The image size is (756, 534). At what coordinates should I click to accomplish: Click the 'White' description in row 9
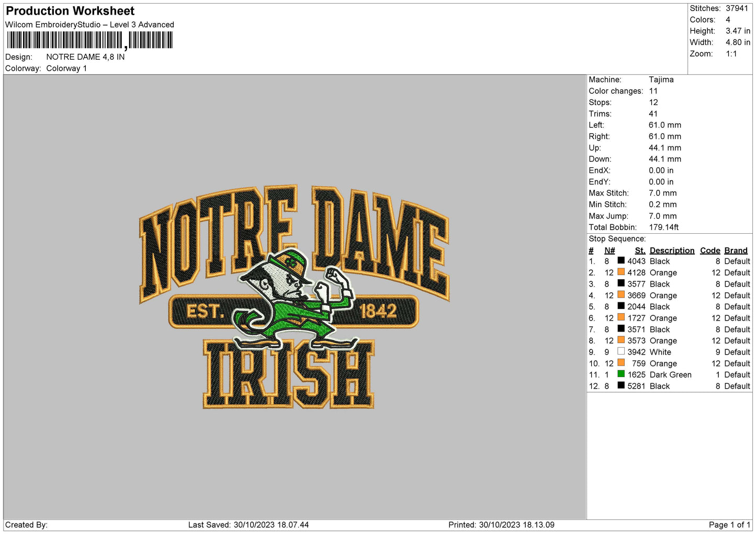click(660, 352)
